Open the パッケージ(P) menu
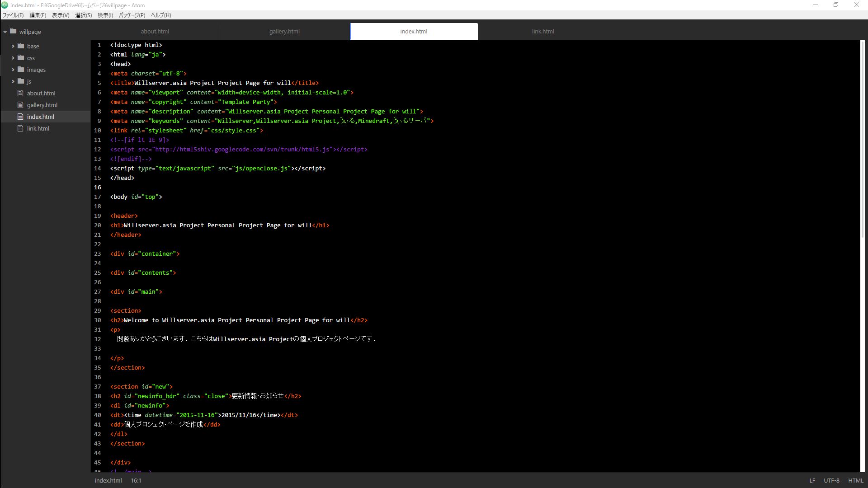 (x=132, y=15)
